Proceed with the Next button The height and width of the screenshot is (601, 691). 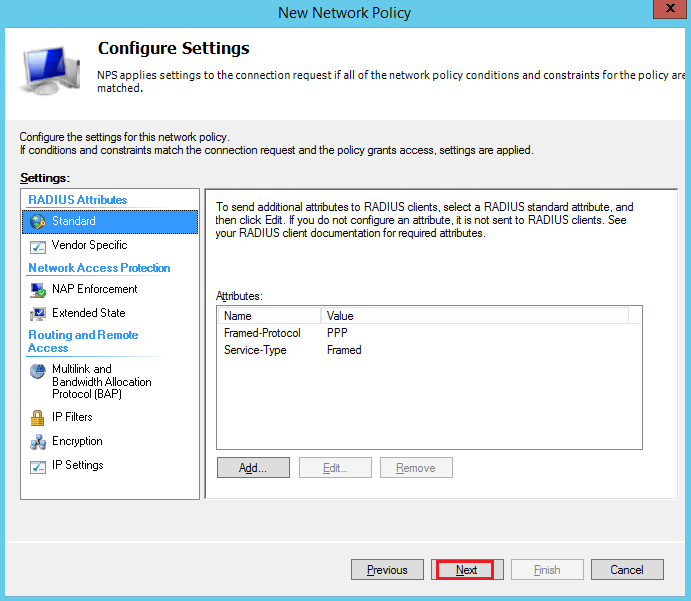click(467, 570)
